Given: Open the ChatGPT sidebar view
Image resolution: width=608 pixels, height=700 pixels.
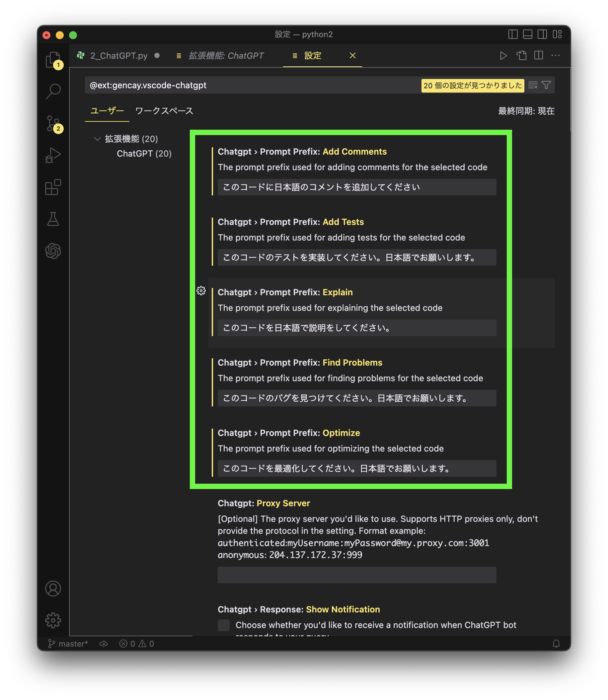Looking at the screenshot, I should click(53, 251).
